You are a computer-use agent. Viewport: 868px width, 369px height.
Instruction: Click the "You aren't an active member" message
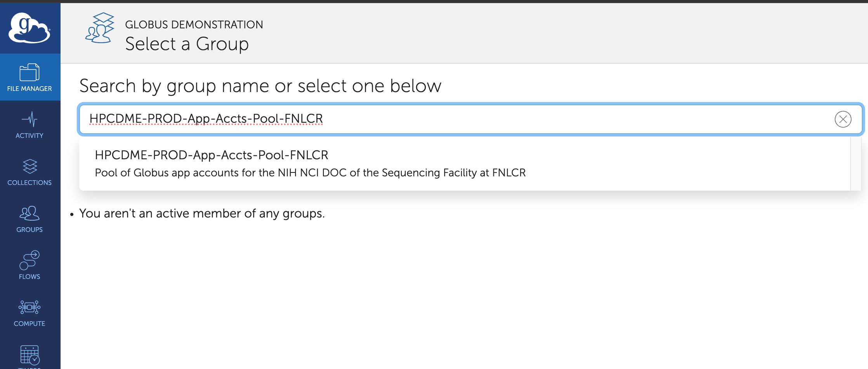pos(202,214)
